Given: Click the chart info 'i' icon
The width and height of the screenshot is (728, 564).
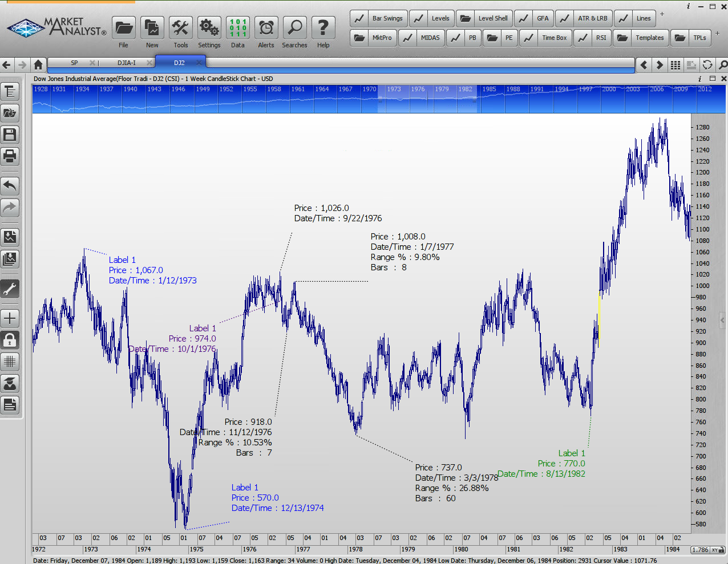Looking at the screenshot, I should [700, 79].
